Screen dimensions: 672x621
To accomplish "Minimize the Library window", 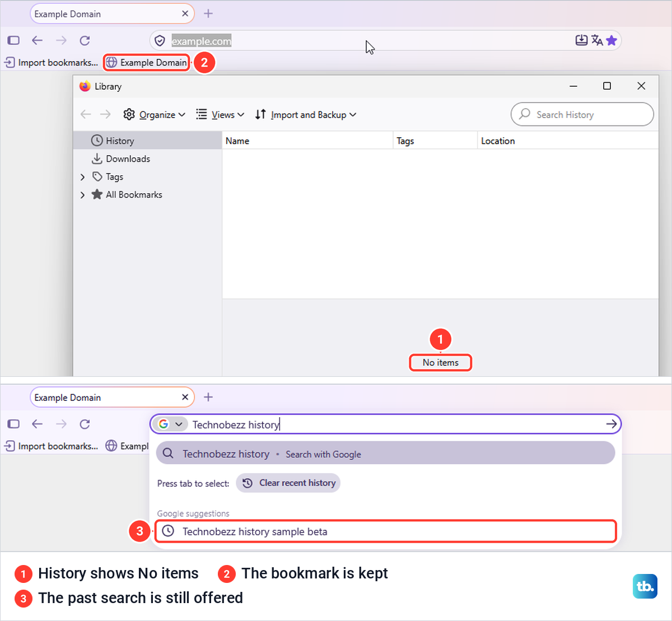I will click(x=573, y=86).
